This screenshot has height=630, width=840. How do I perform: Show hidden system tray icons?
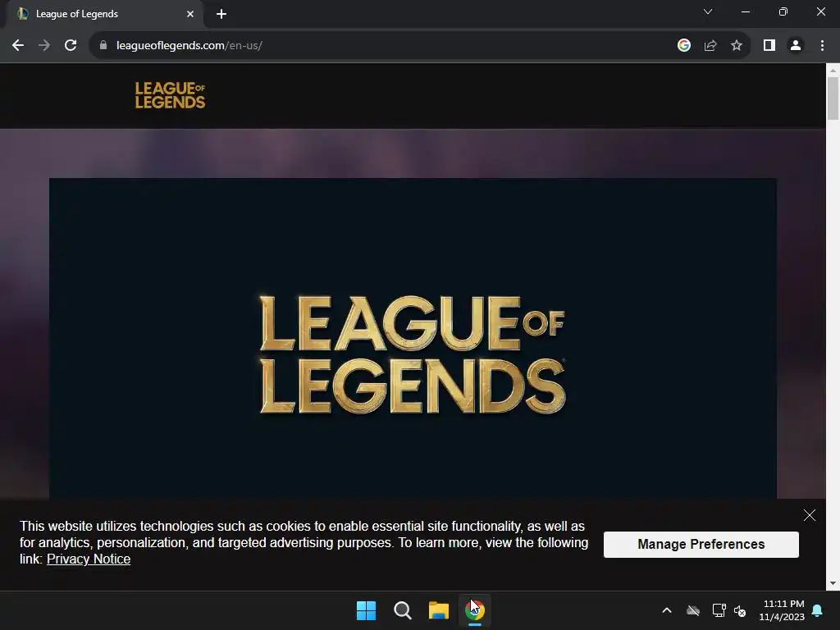[667, 610]
